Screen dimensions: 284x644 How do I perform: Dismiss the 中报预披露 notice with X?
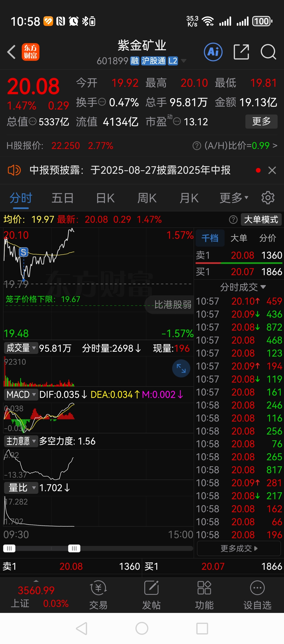pos(272,170)
